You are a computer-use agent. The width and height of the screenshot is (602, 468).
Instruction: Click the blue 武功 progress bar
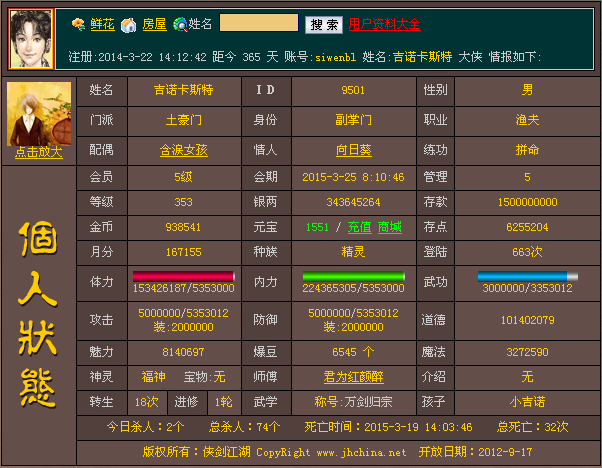point(528,276)
